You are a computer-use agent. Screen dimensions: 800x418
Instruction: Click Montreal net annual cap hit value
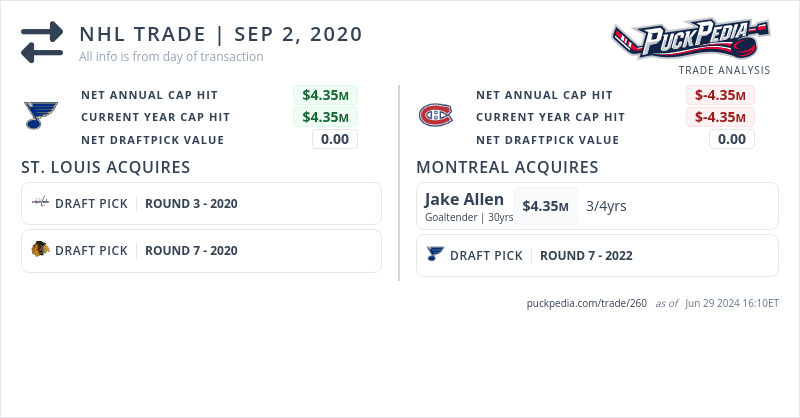(x=720, y=95)
